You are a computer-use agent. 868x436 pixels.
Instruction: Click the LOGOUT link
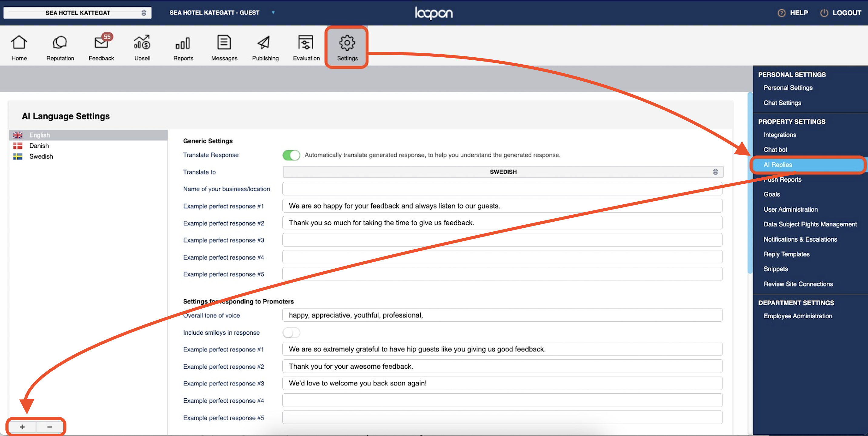click(847, 13)
